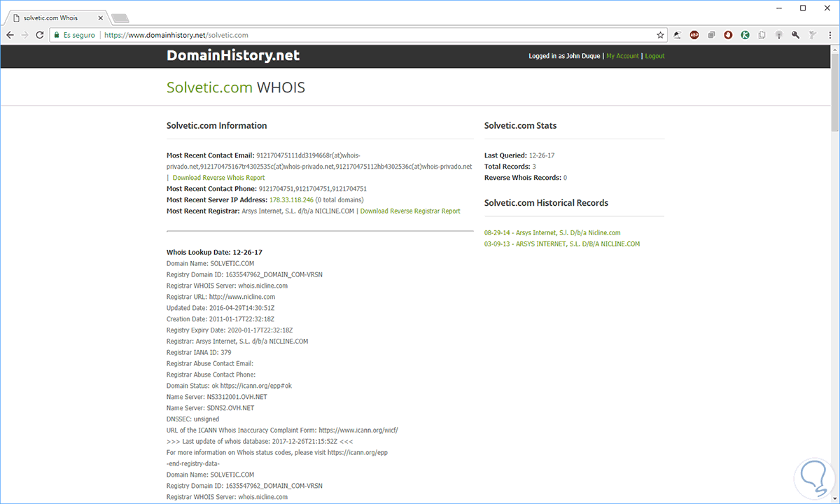Click the browser forward arrow

click(25, 34)
